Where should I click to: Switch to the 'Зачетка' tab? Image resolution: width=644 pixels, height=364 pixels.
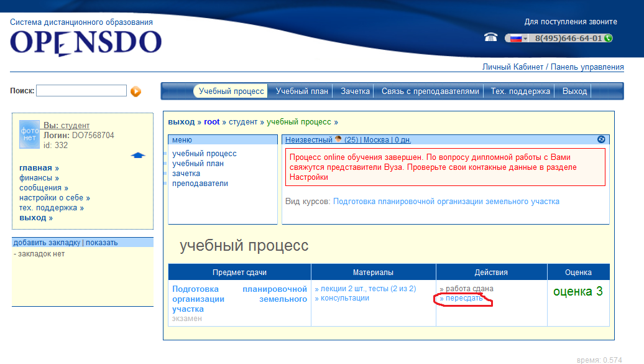coord(355,91)
